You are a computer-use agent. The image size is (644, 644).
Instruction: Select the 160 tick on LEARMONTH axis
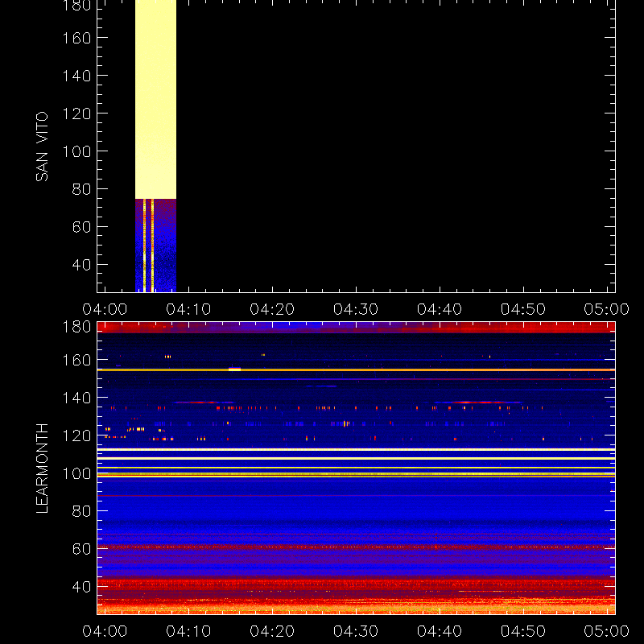(x=76, y=360)
